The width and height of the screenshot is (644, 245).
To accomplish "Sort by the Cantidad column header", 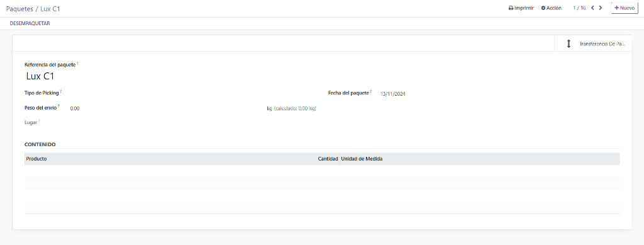I will tap(323, 159).
